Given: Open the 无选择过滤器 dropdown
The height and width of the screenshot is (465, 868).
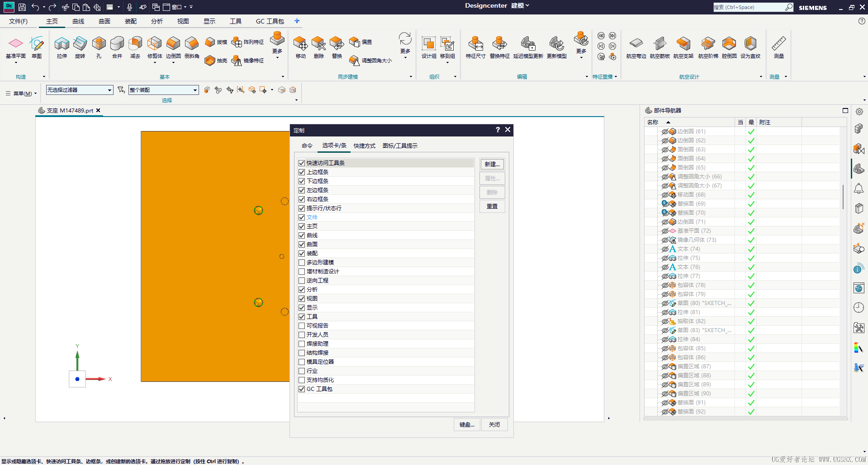Looking at the screenshot, I should coord(79,90).
